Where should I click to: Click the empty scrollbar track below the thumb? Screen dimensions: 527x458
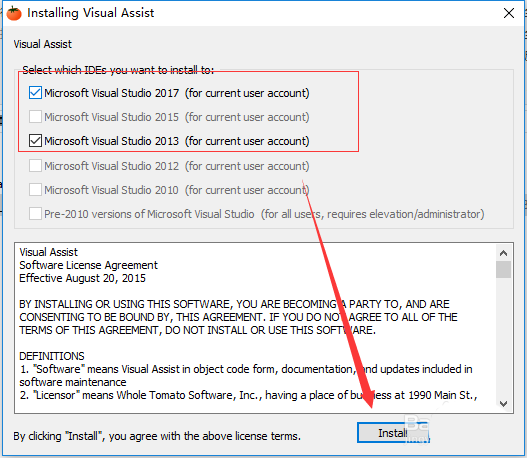503,337
